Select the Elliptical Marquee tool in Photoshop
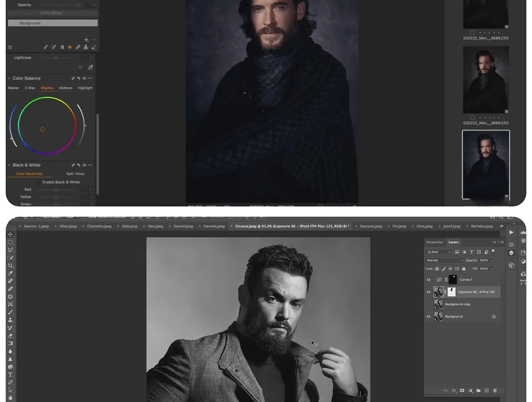This screenshot has height=402, width=532. pyautogui.click(x=10, y=242)
